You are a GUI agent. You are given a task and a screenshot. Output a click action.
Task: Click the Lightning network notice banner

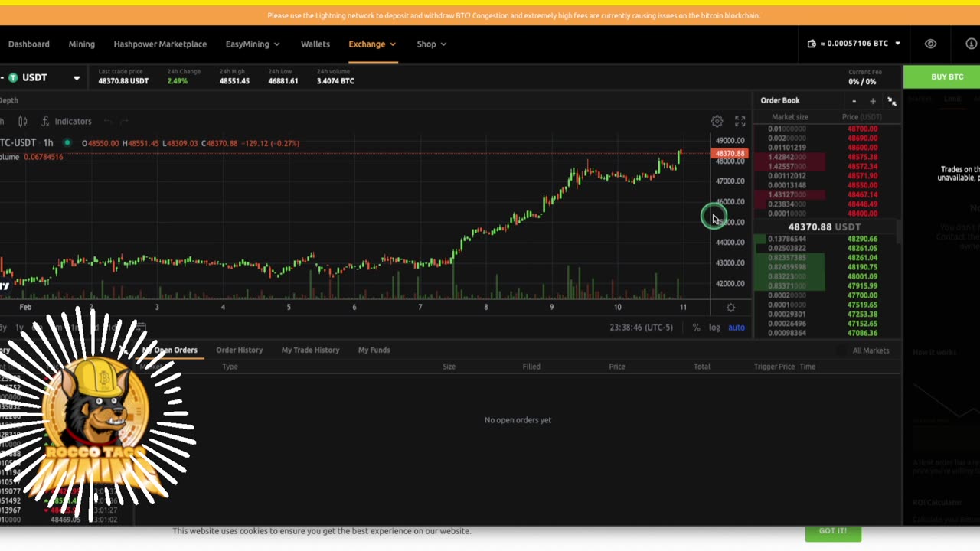513,15
